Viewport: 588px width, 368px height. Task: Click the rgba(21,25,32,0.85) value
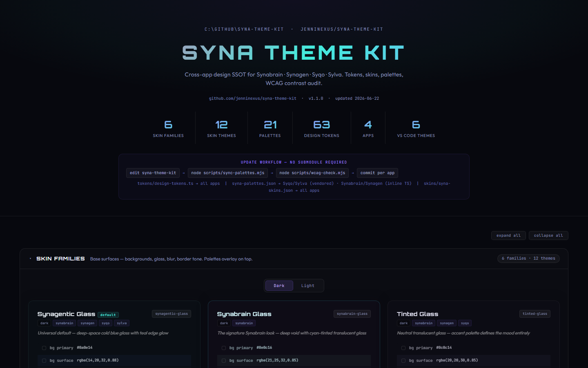(x=277, y=361)
